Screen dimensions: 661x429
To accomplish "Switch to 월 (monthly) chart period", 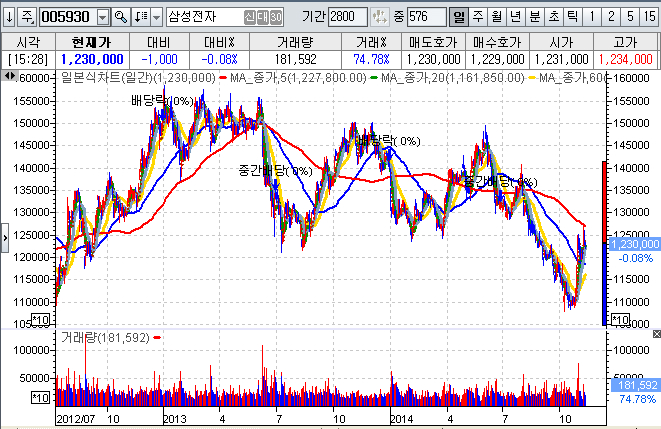I will tap(495, 17).
